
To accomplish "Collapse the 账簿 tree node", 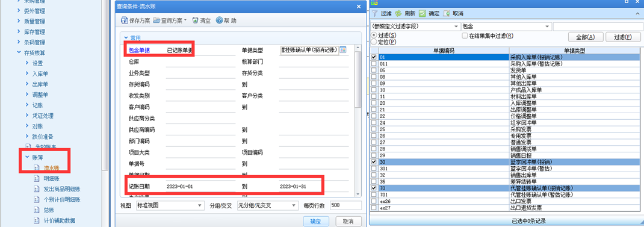I will (x=27, y=158).
